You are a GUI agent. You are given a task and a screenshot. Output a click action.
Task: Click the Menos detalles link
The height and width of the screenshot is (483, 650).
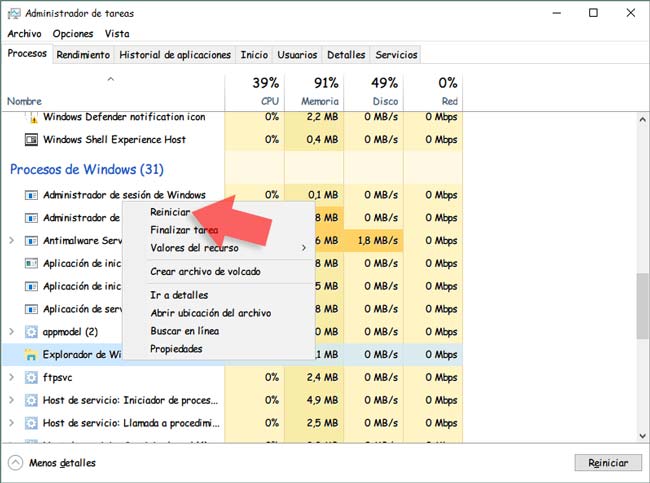(x=62, y=463)
